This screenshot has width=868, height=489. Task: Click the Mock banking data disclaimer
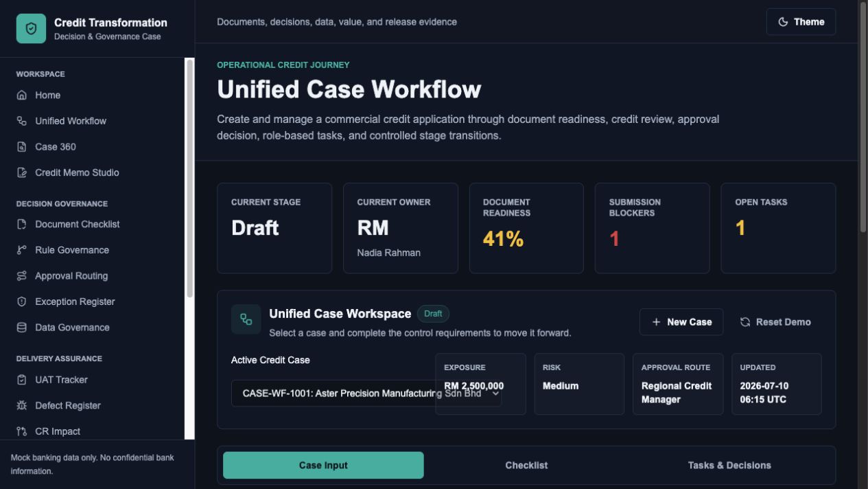93,464
